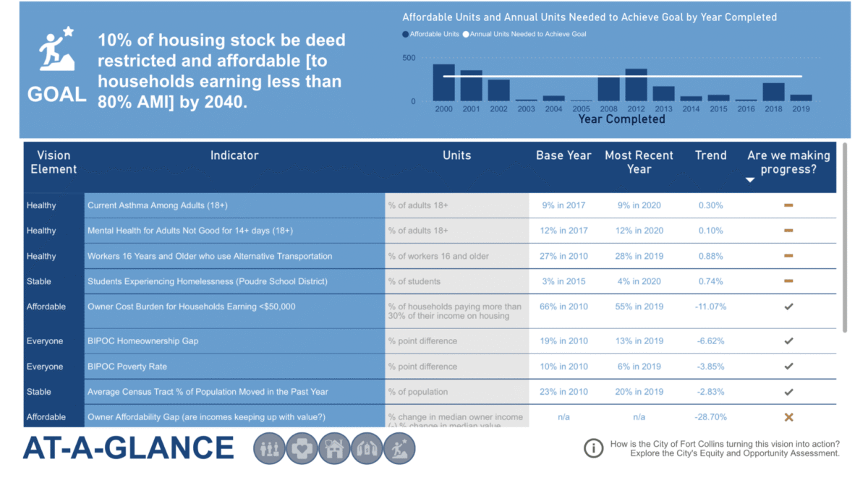Select the BIPOC Poverty Rate indicator row
The height and width of the screenshot is (488, 868).
coord(430,367)
